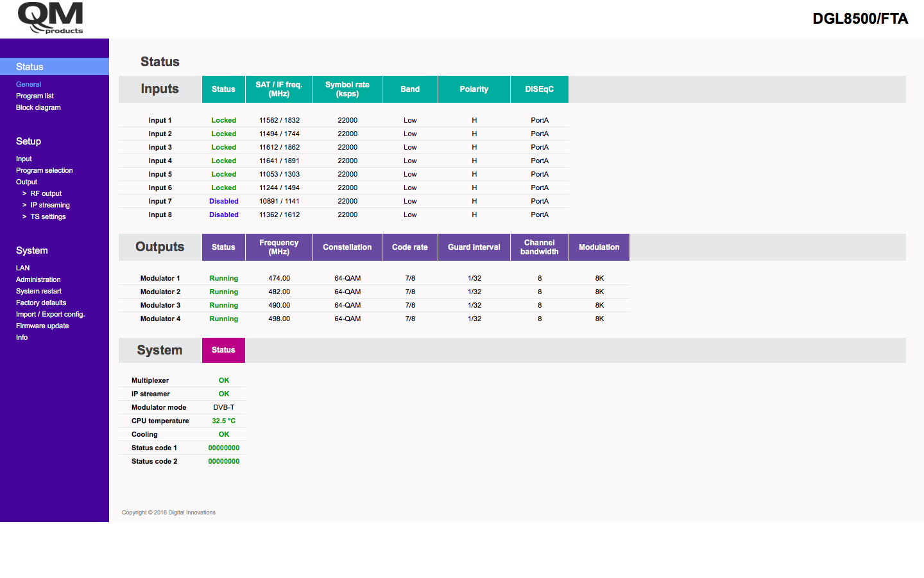This screenshot has width=924, height=578.
Task: Go to the Block diagram page
Action: coord(38,107)
